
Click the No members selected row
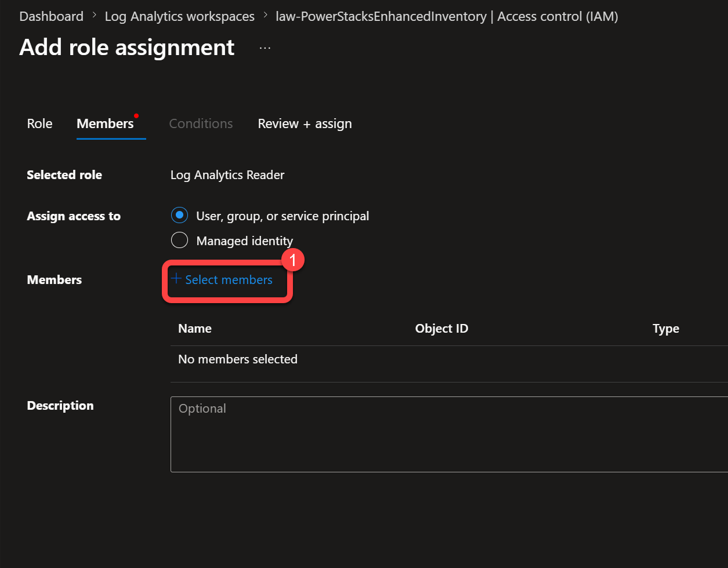point(449,359)
